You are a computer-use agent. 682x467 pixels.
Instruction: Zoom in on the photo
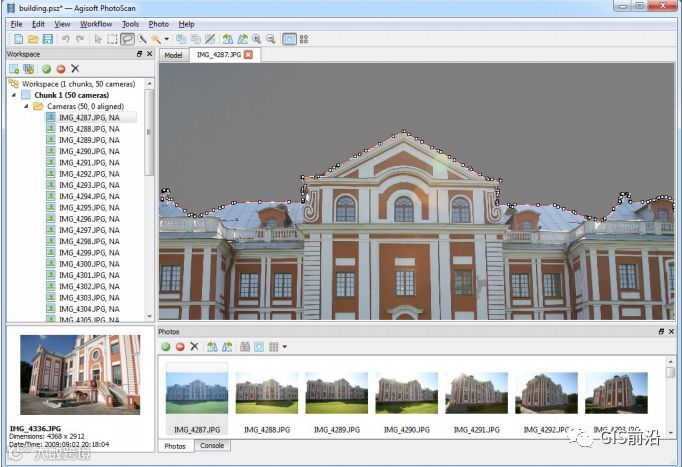(x=257, y=39)
